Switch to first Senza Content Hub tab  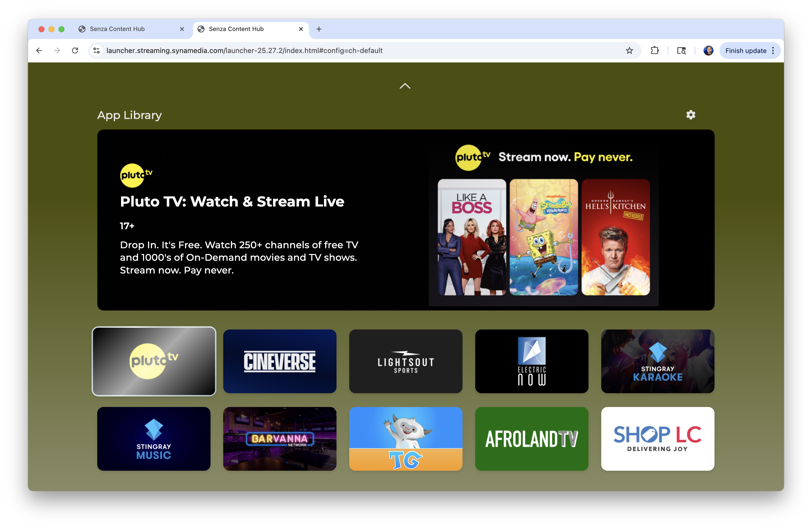pyautogui.click(x=131, y=29)
